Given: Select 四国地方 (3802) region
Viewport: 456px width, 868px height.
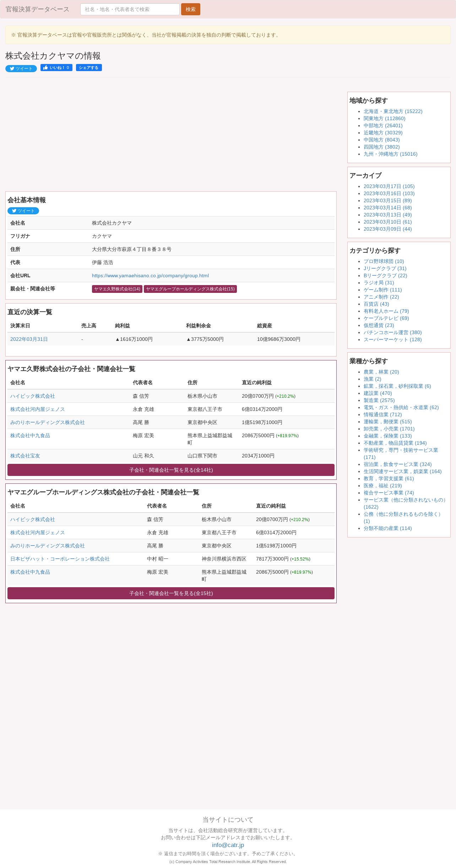Looking at the screenshot, I should (x=381, y=147).
